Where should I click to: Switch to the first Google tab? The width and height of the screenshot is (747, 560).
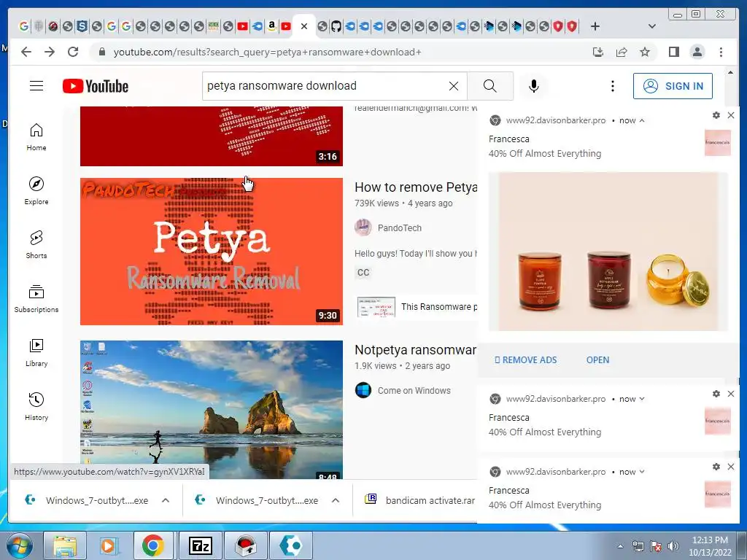click(23, 26)
